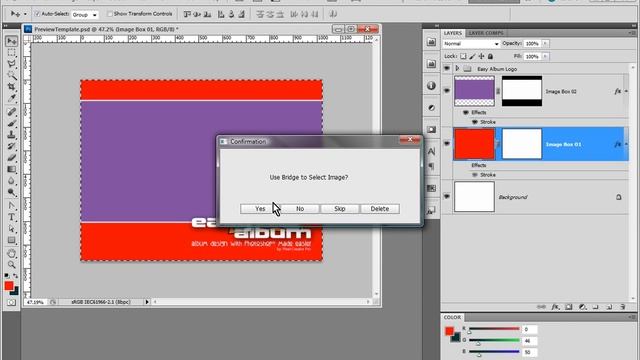
Task: Click the Paragraph panel icon in dock
Action: (x=431, y=166)
